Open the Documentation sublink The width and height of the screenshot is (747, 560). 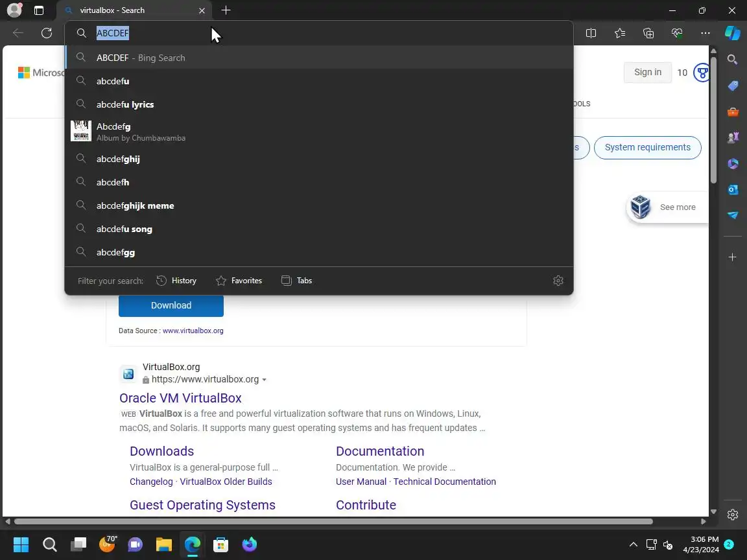click(x=380, y=451)
